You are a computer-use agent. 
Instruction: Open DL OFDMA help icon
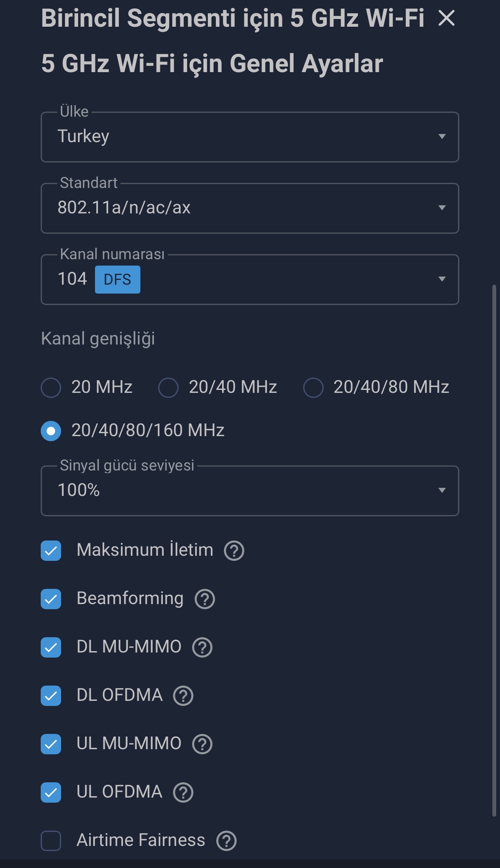tap(183, 696)
